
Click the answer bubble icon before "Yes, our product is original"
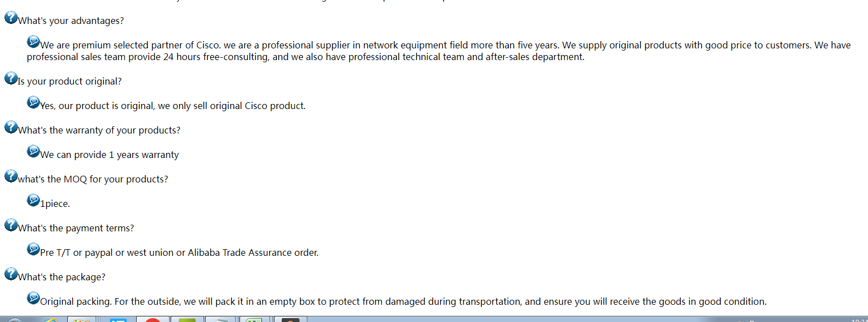pyautogui.click(x=33, y=102)
